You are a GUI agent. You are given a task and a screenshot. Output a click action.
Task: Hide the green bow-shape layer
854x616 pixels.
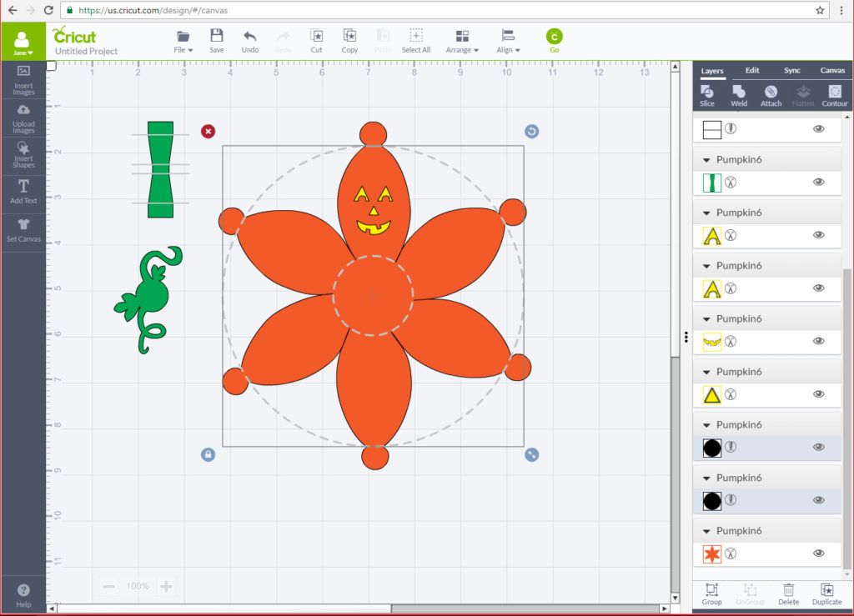(818, 182)
